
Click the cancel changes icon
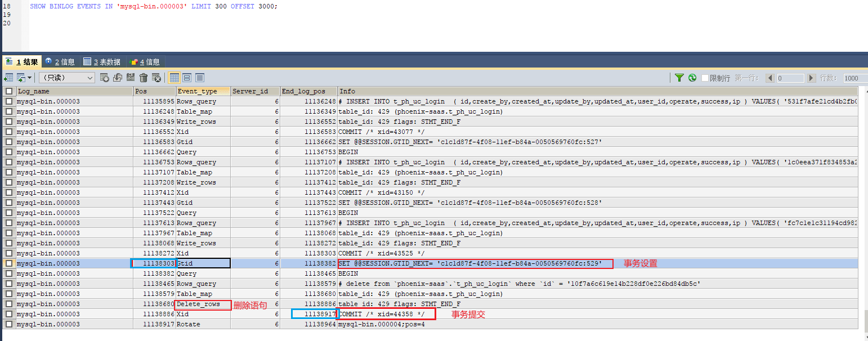point(156,78)
